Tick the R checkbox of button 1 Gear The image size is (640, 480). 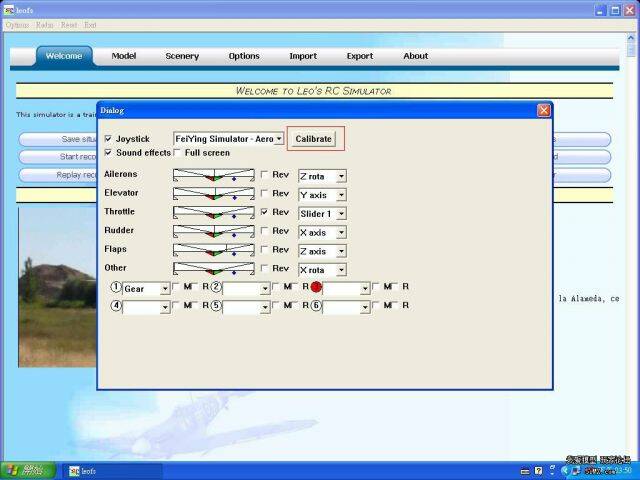[195, 287]
